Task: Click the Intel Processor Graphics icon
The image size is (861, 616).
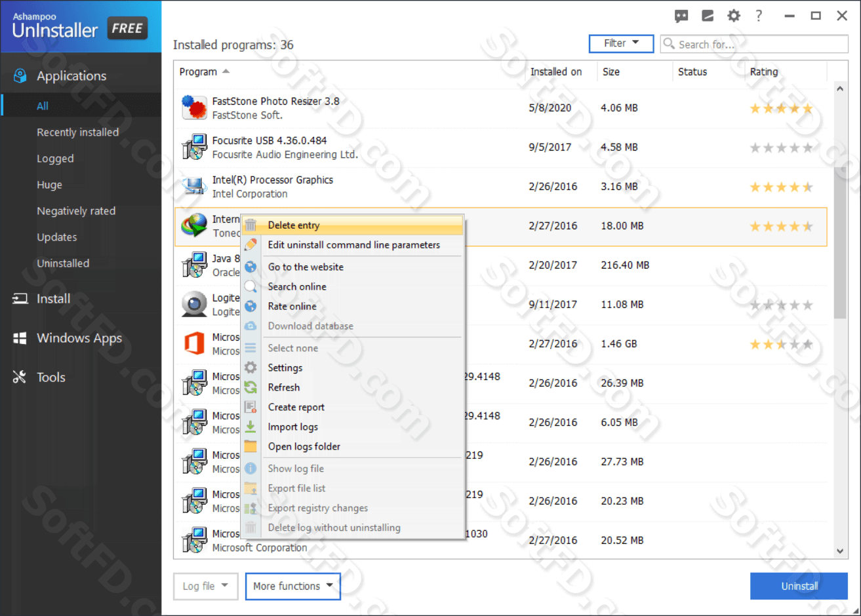Action: 194,186
